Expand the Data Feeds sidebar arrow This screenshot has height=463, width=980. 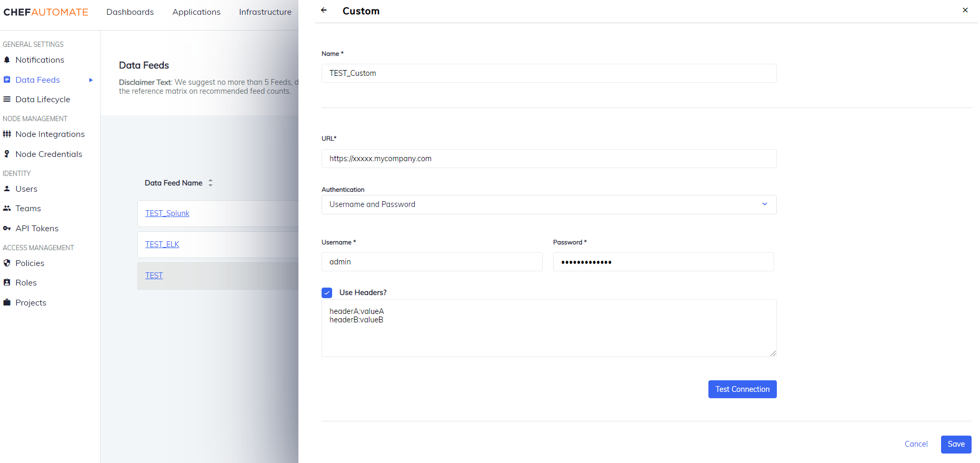pos(91,80)
